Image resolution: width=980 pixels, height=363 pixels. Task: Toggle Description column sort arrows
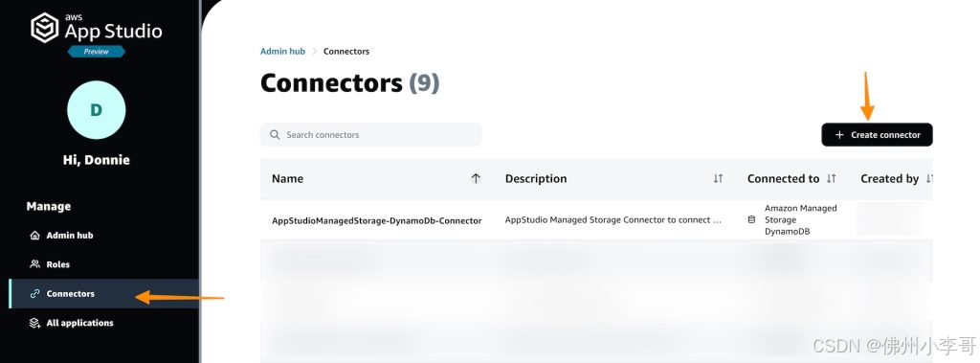(x=718, y=178)
